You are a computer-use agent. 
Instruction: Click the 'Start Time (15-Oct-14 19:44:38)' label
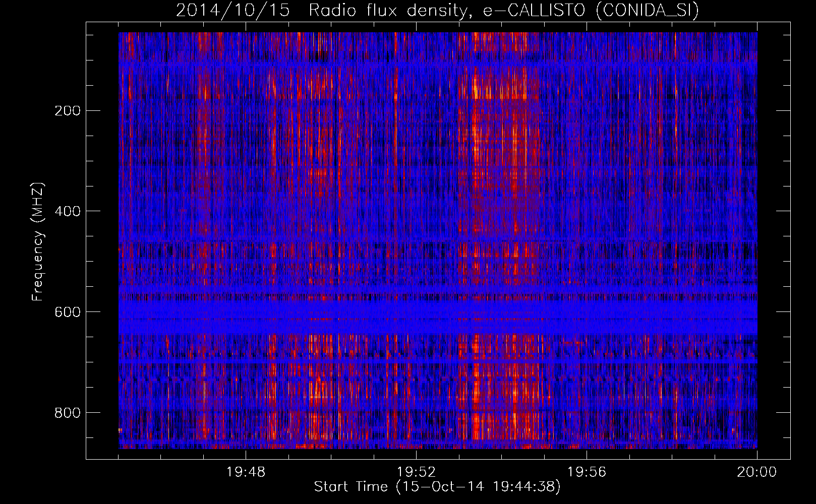point(437,487)
